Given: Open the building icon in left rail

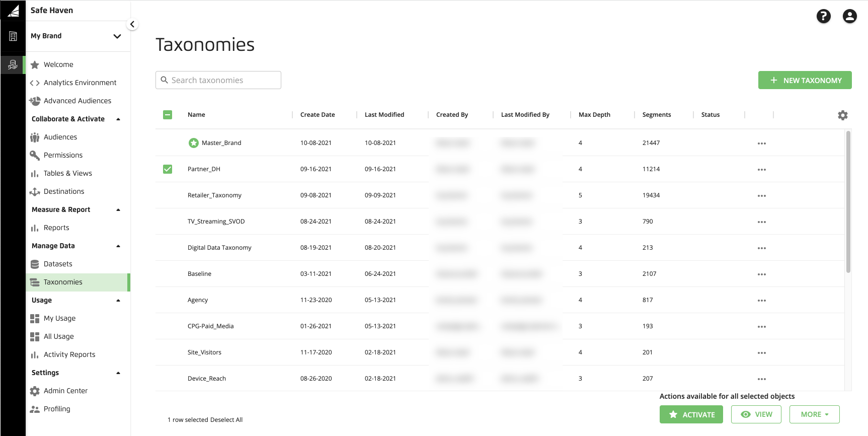Looking at the screenshot, I should (13, 36).
